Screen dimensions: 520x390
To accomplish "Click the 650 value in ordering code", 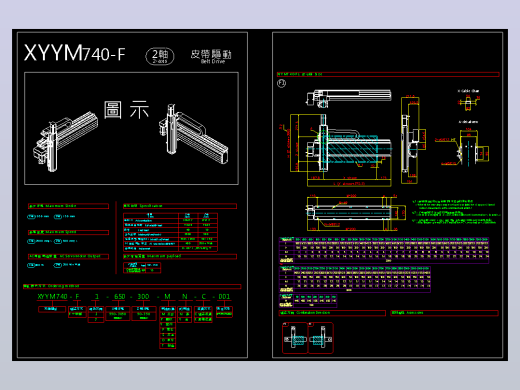I will coord(120,296).
